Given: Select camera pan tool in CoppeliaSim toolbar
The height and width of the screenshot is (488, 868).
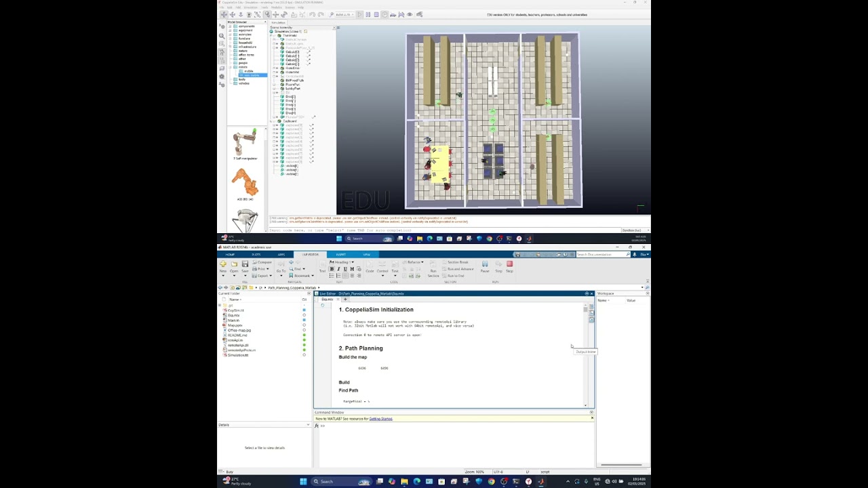Looking at the screenshot, I should [x=224, y=14].
